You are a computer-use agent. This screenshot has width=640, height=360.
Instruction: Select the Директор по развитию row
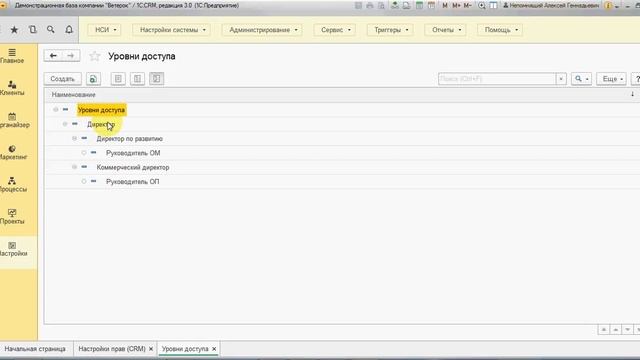342,139
